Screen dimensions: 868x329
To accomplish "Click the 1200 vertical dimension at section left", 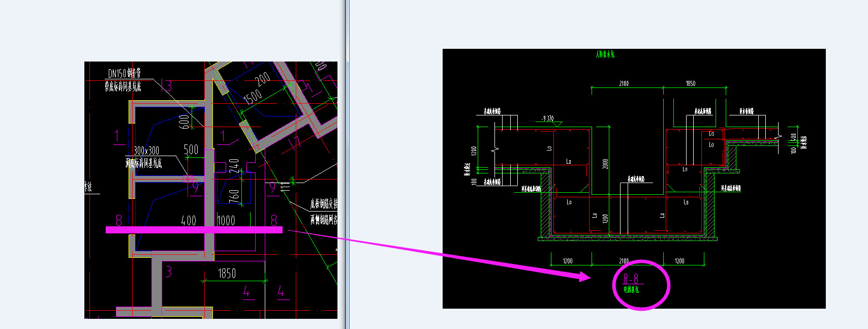I will click(x=474, y=152).
